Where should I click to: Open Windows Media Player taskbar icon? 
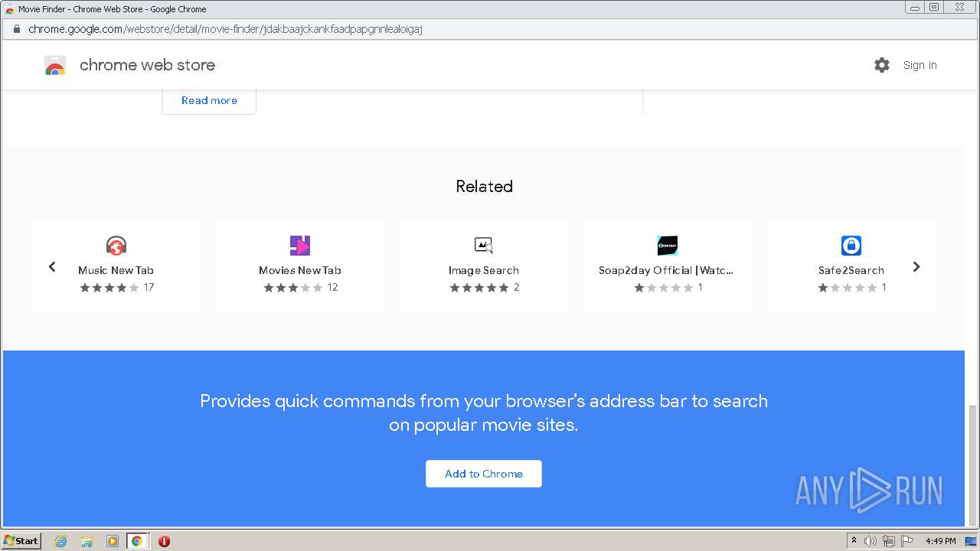point(113,541)
